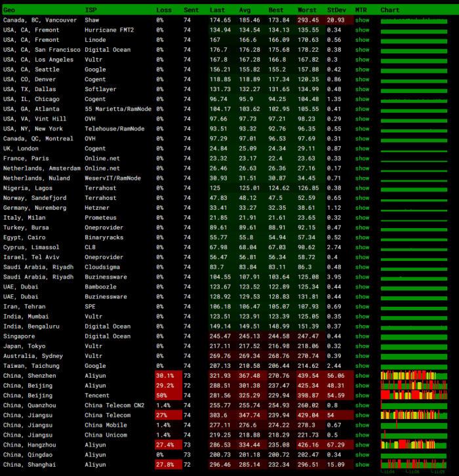Click the Worst column header

pyautogui.click(x=307, y=10)
